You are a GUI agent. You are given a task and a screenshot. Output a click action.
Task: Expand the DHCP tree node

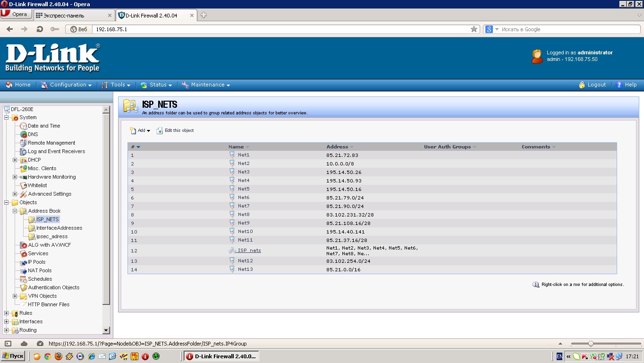pyautogui.click(x=15, y=160)
